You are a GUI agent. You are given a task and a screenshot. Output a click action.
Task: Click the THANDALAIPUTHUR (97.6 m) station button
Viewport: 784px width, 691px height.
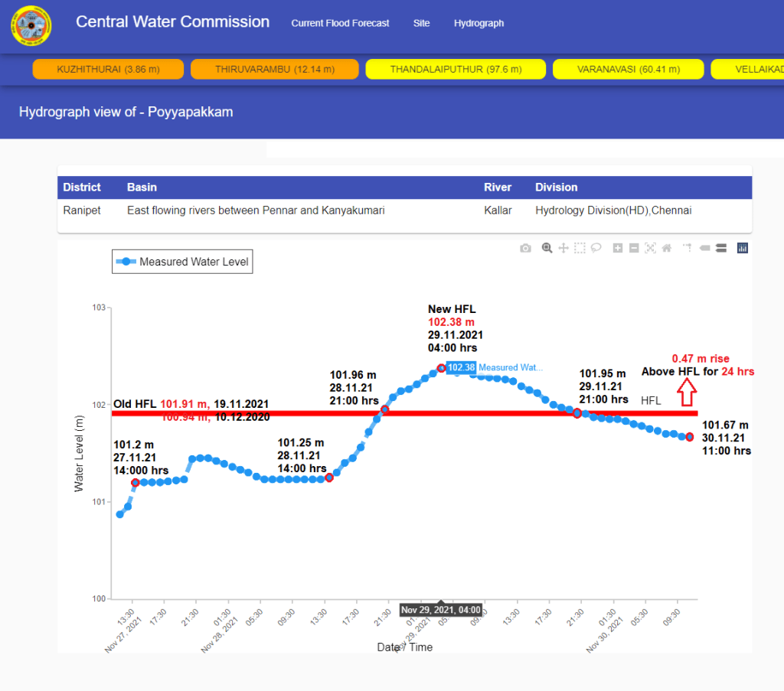[456, 70]
